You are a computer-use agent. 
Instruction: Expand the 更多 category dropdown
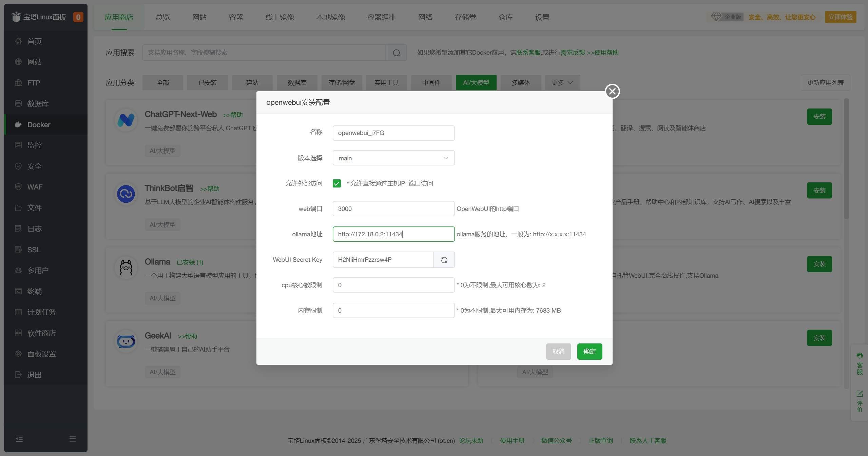click(x=562, y=82)
